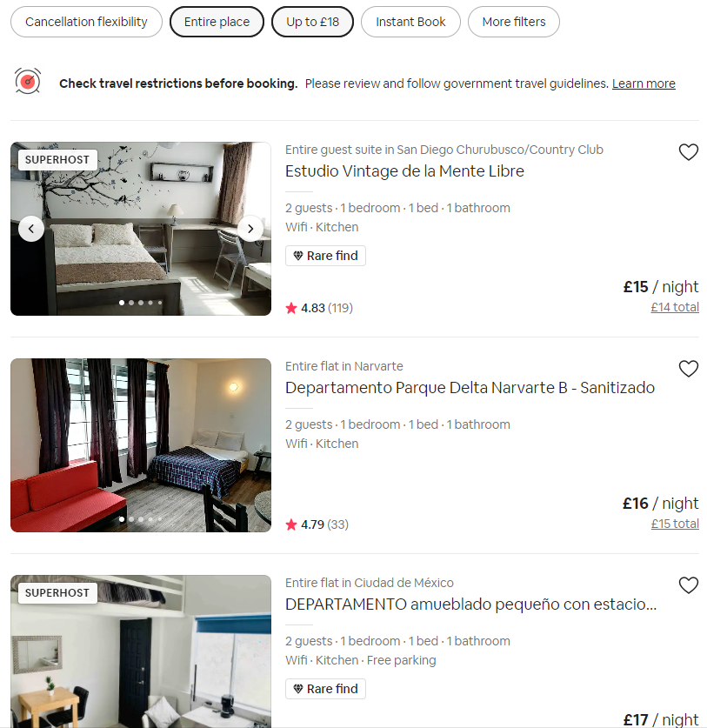
Task: Show previous photo of Estudio Vintage
Action: (31, 229)
